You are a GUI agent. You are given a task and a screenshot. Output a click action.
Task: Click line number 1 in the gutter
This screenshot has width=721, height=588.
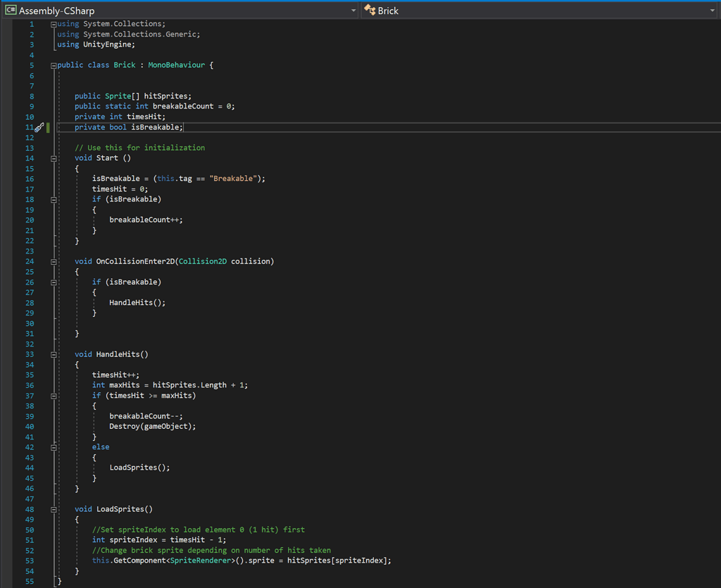coord(32,25)
